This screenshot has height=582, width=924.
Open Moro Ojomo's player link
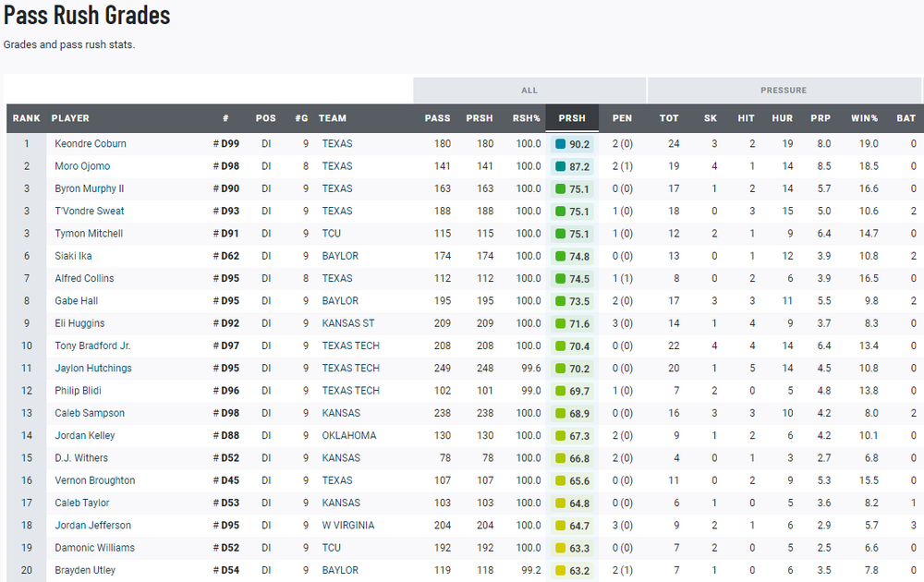pyautogui.click(x=82, y=166)
